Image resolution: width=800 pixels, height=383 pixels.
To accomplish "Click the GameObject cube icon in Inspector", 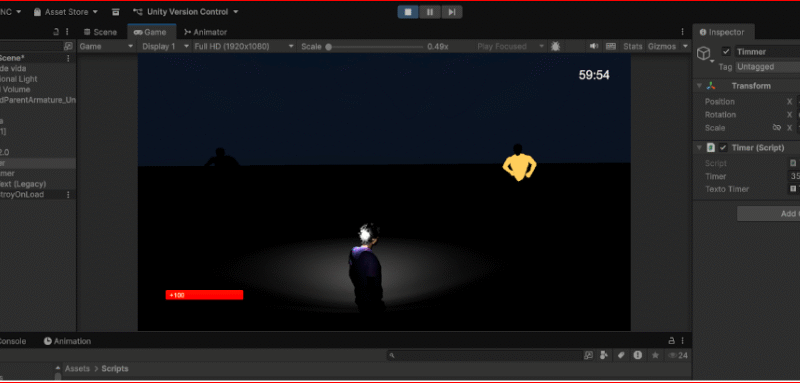I will click(704, 54).
